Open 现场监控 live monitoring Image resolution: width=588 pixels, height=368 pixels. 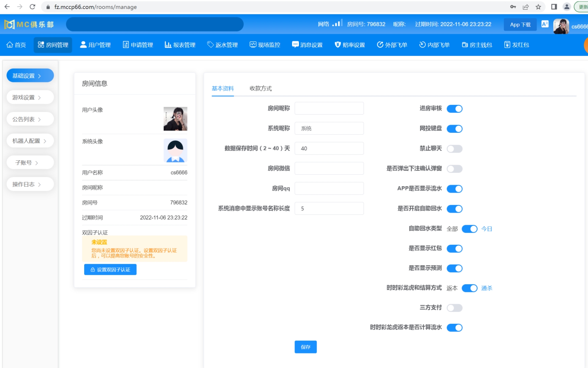(x=265, y=45)
